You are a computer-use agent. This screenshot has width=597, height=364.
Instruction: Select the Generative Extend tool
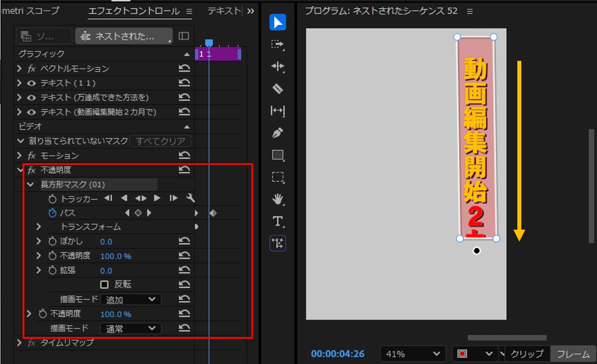277,243
